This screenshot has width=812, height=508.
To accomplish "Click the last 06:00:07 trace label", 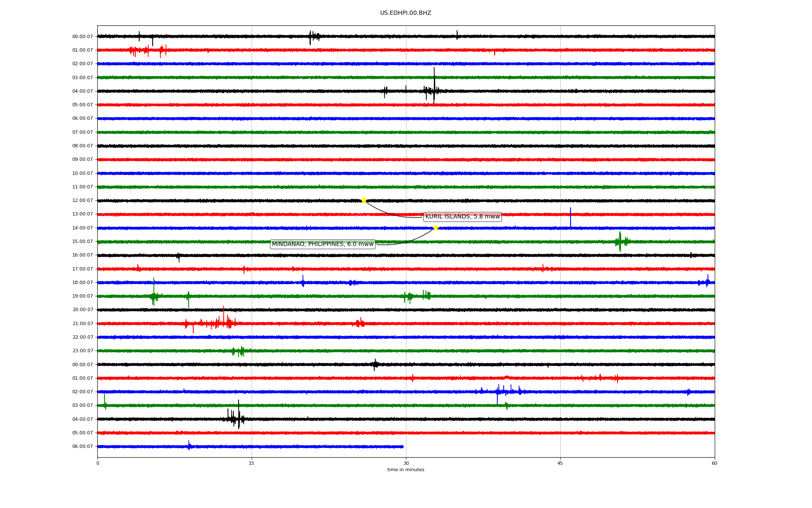I will pyautogui.click(x=82, y=447).
